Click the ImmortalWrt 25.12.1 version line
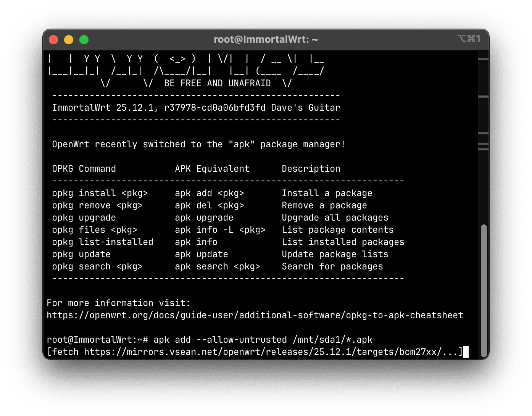532x416 pixels. [196, 108]
